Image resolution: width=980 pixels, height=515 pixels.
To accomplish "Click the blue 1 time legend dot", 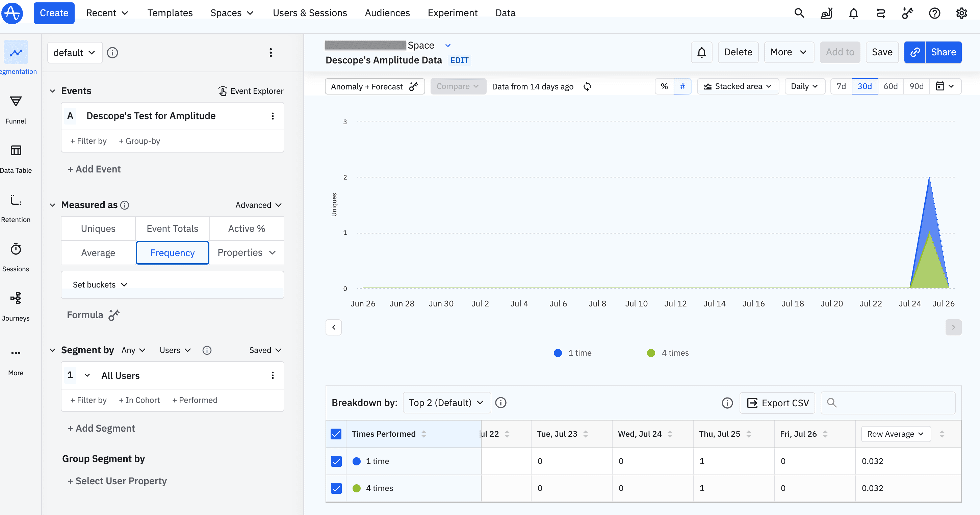I will [x=558, y=353].
